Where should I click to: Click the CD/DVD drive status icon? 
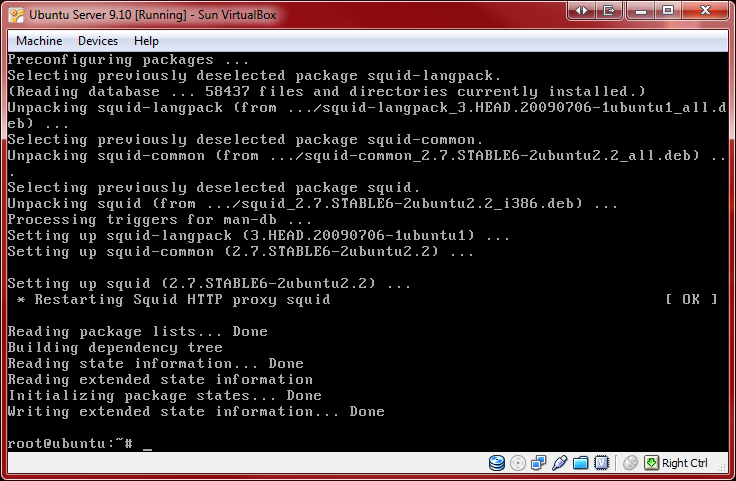pyautogui.click(x=518, y=463)
